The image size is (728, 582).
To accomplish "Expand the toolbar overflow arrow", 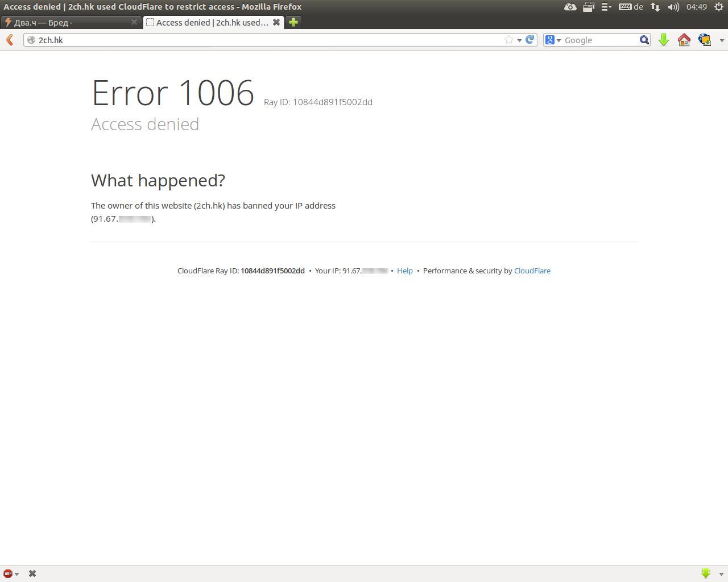I will 722,40.
